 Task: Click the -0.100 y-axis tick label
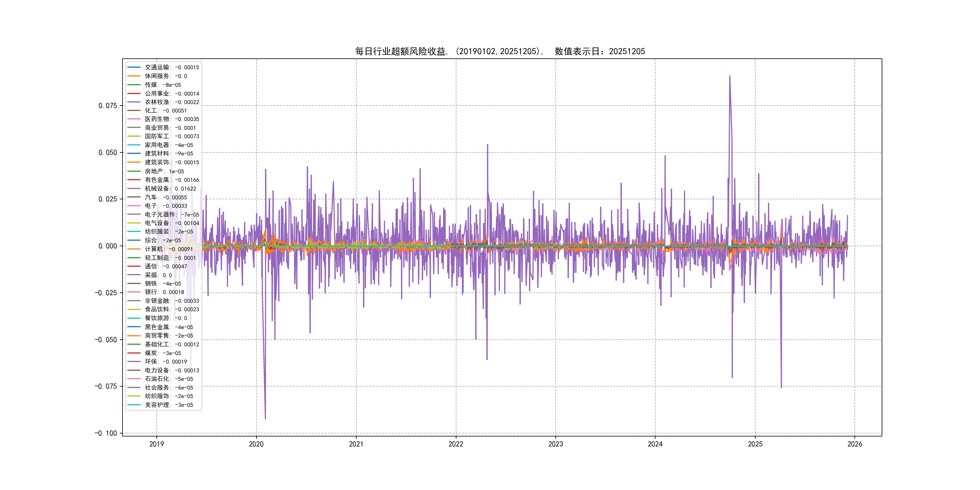pos(106,433)
